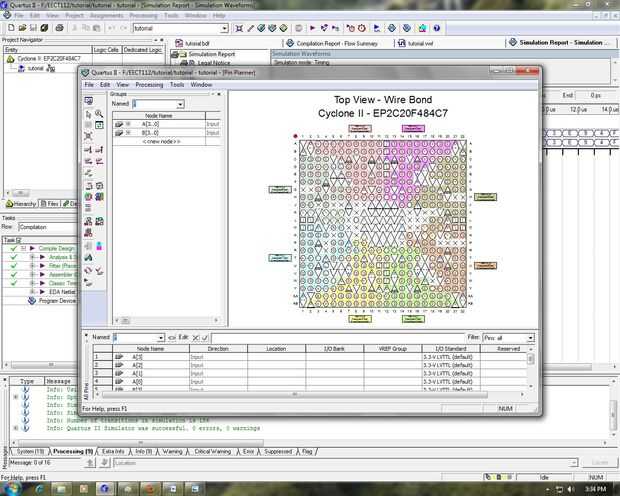The image size is (620, 496).
Task: Open the Location dropdown in Messages panel
Action: [574, 462]
